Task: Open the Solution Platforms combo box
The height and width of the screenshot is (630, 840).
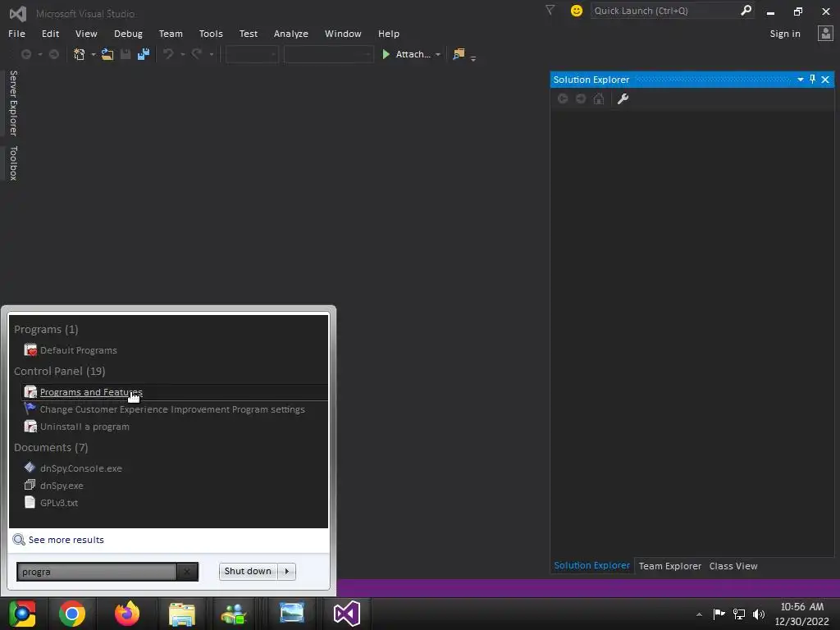Action: (328, 54)
